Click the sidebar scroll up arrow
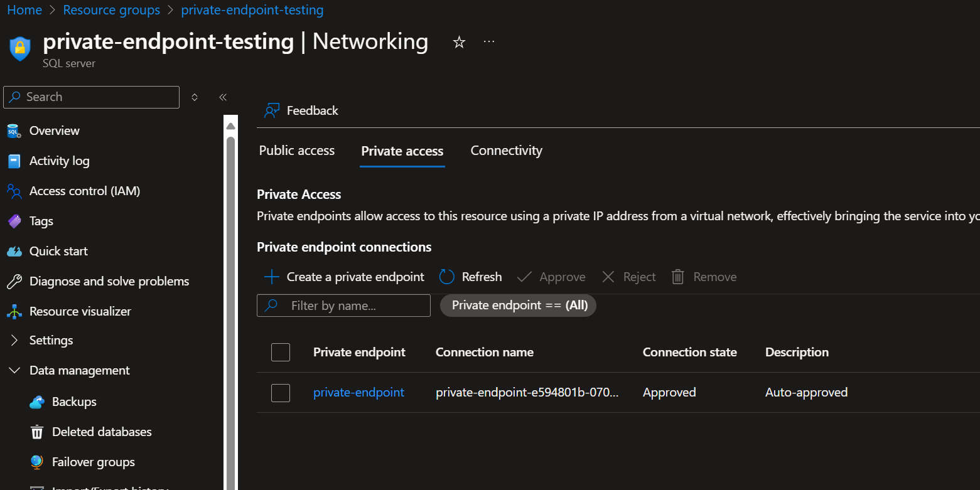This screenshot has width=980, height=490. [x=230, y=126]
